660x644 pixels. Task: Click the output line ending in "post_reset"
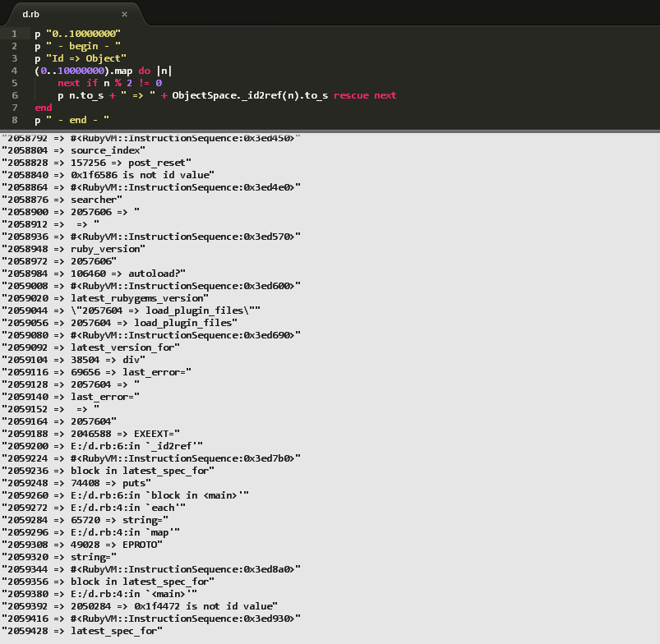(97, 163)
